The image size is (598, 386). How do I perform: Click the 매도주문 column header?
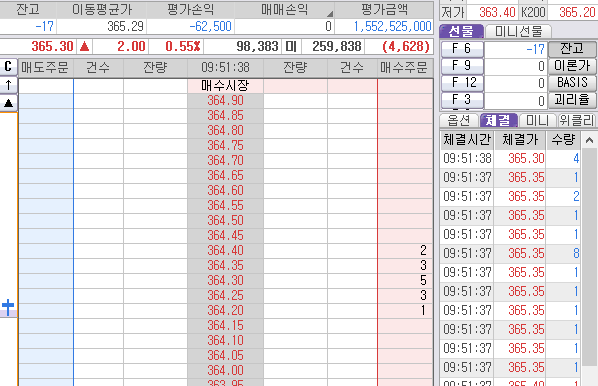coord(45,68)
